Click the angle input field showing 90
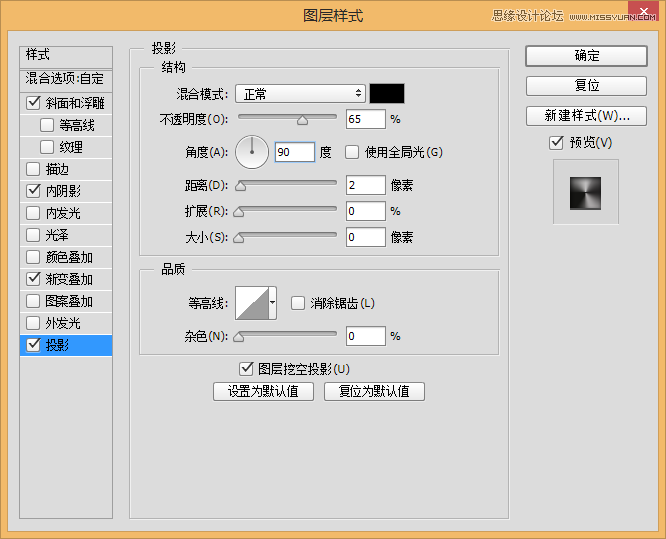666x539 pixels. (295, 152)
